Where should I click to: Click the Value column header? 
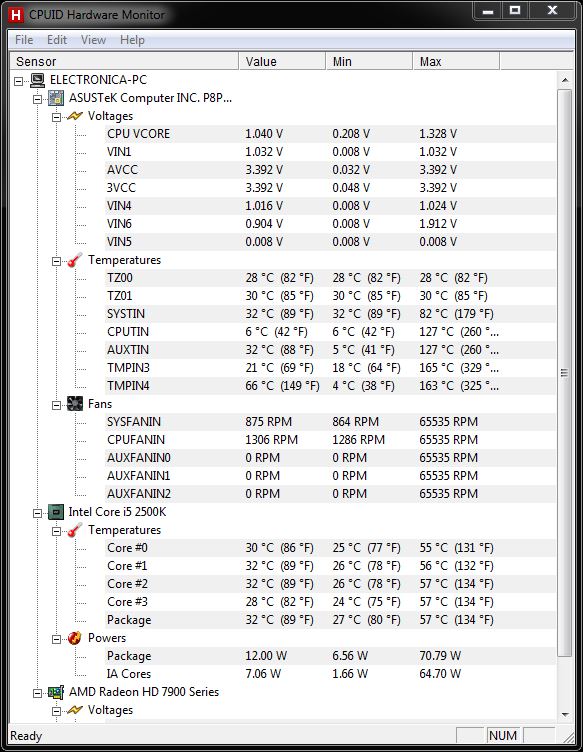282,61
